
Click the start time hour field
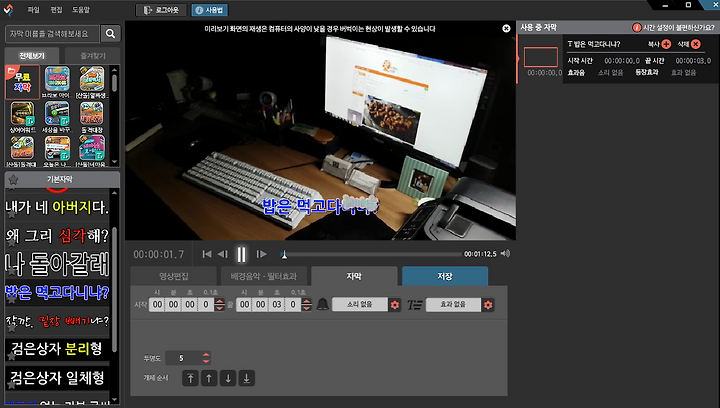click(157, 305)
